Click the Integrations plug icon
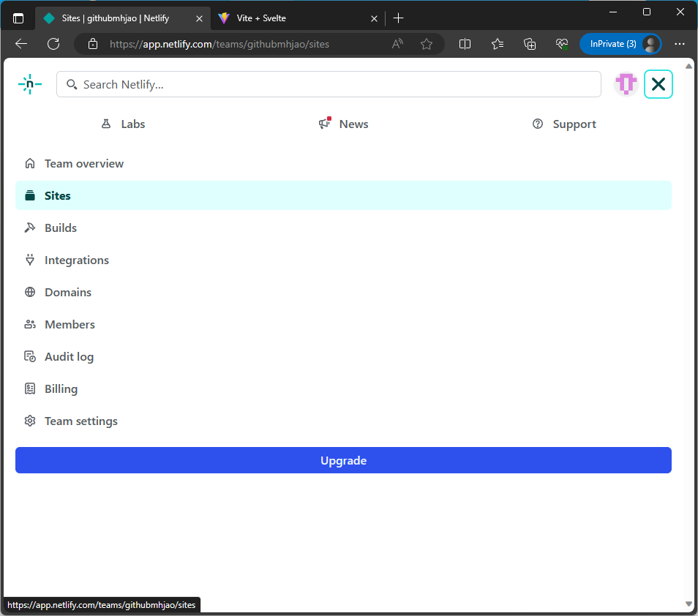Viewport: 698px width, 616px height. click(x=30, y=260)
